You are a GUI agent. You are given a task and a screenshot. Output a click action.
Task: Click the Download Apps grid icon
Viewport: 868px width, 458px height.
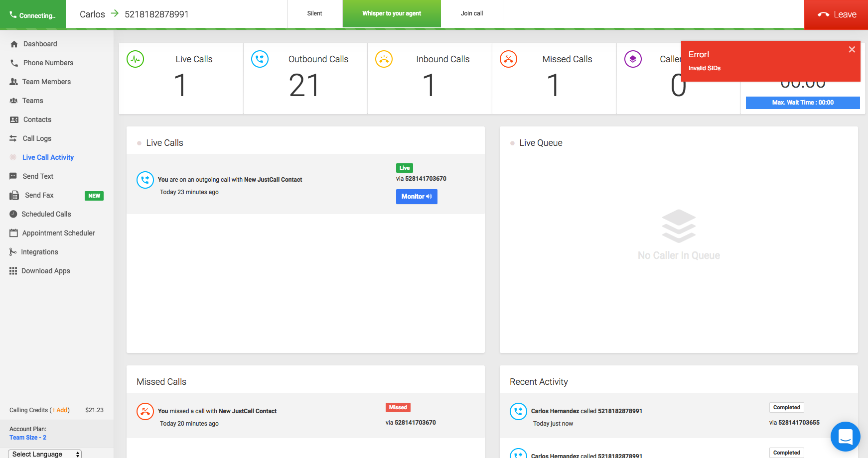[13, 271]
